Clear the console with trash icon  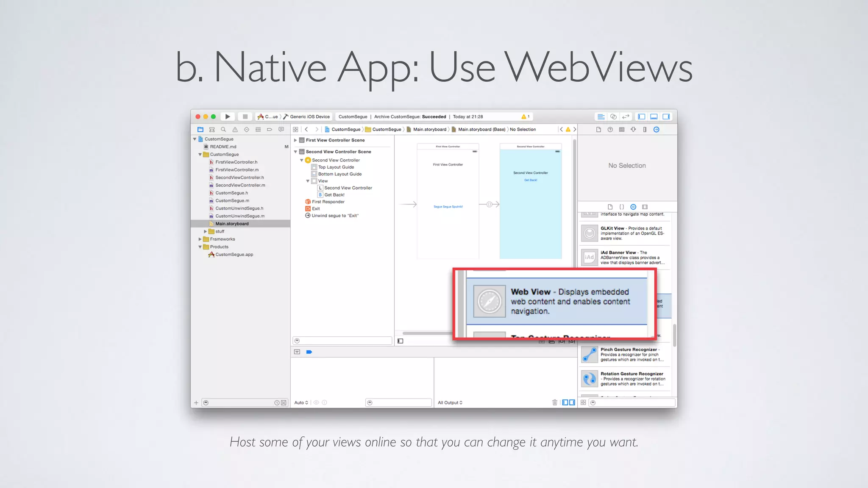point(555,402)
